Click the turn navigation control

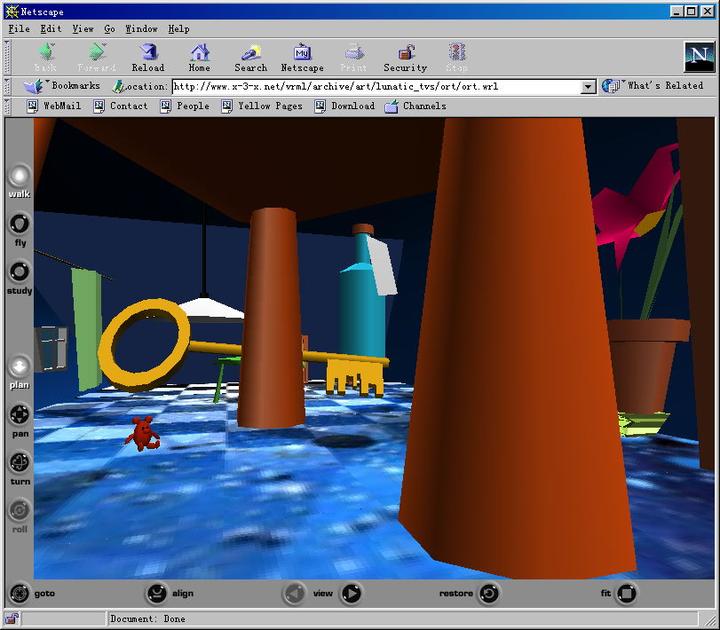click(19, 463)
